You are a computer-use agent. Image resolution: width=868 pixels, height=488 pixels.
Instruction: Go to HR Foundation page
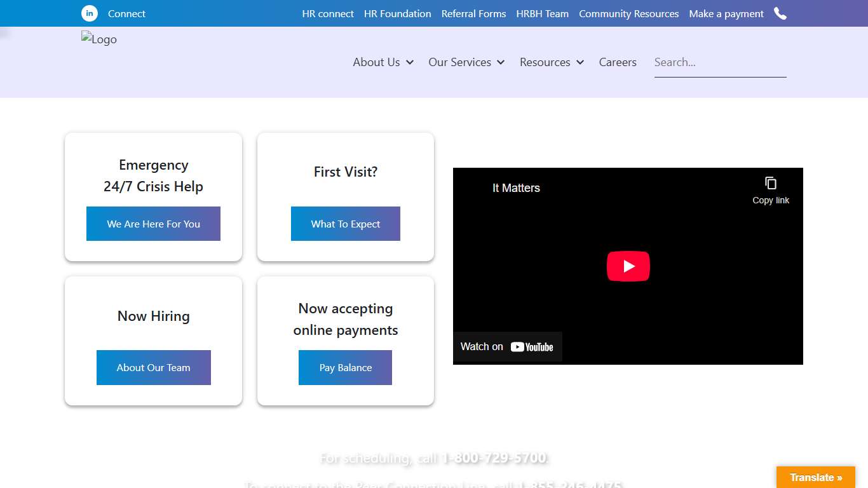tap(398, 13)
